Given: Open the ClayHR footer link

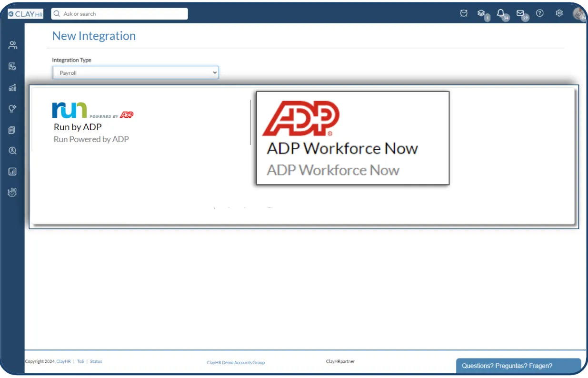Looking at the screenshot, I should click(x=63, y=361).
